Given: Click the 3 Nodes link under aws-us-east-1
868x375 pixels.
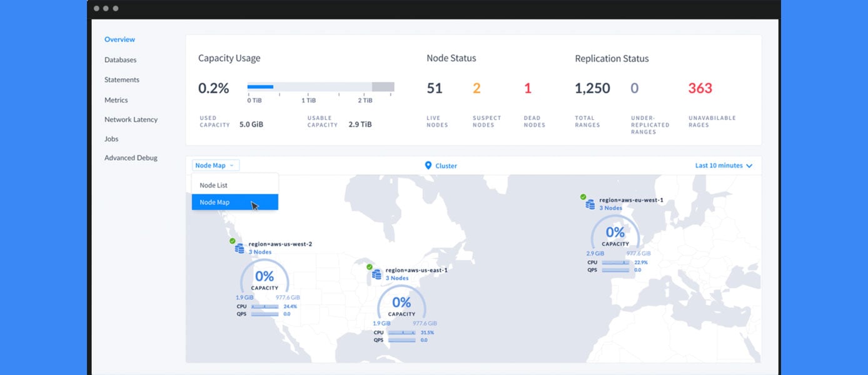Looking at the screenshot, I should [397, 278].
